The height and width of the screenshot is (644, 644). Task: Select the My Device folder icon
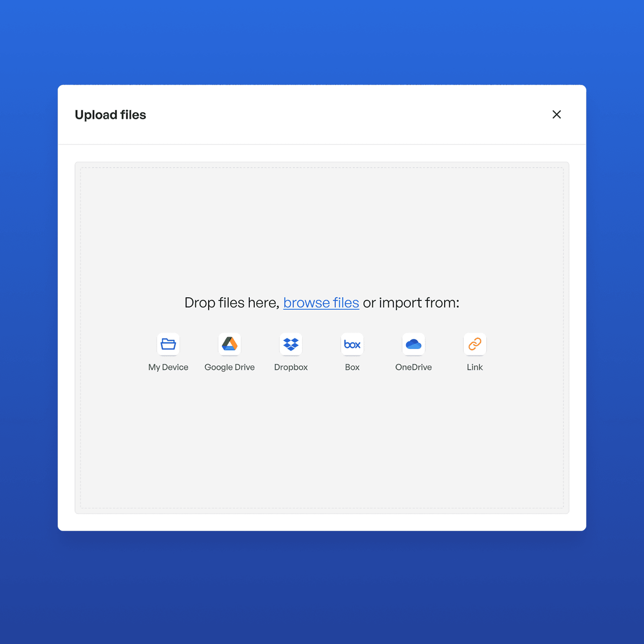pos(168,344)
